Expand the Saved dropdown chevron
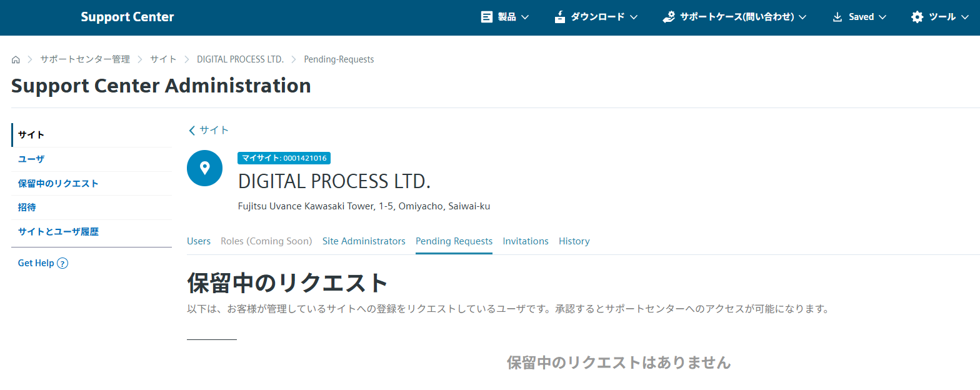 pyautogui.click(x=882, y=17)
